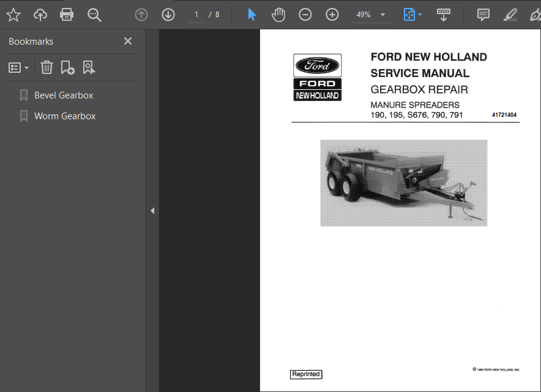Go to next page with down arrow
The height and width of the screenshot is (392, 541).
pos(168,15)
